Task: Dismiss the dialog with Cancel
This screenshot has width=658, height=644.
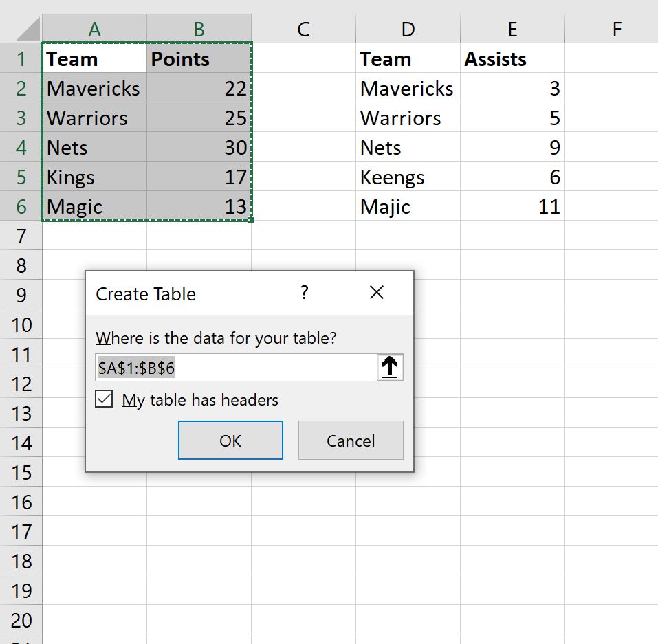Action: pos(351,440)
